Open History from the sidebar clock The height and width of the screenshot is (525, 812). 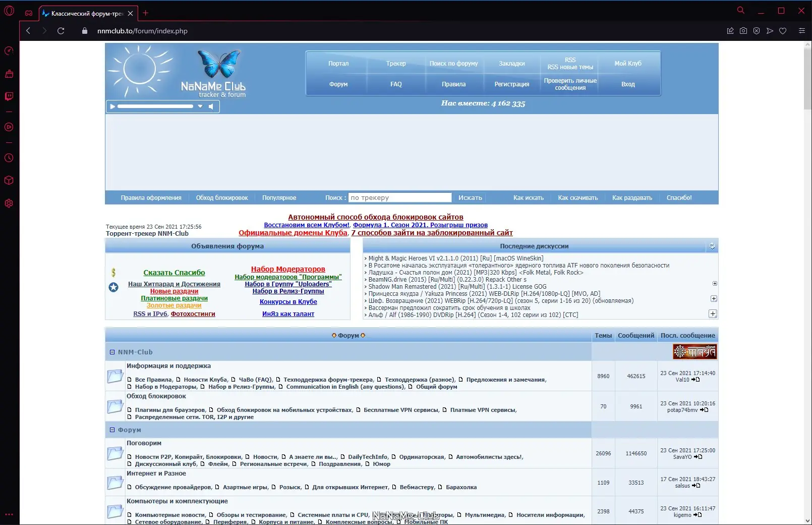9,158
